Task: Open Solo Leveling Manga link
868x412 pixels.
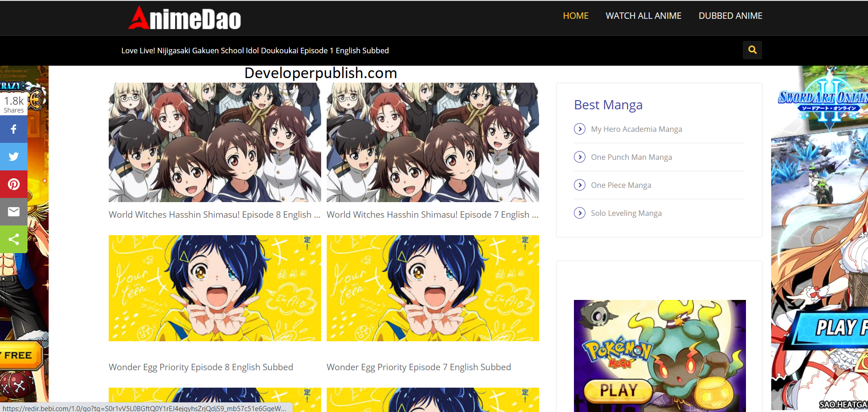Action: point(626,213)
